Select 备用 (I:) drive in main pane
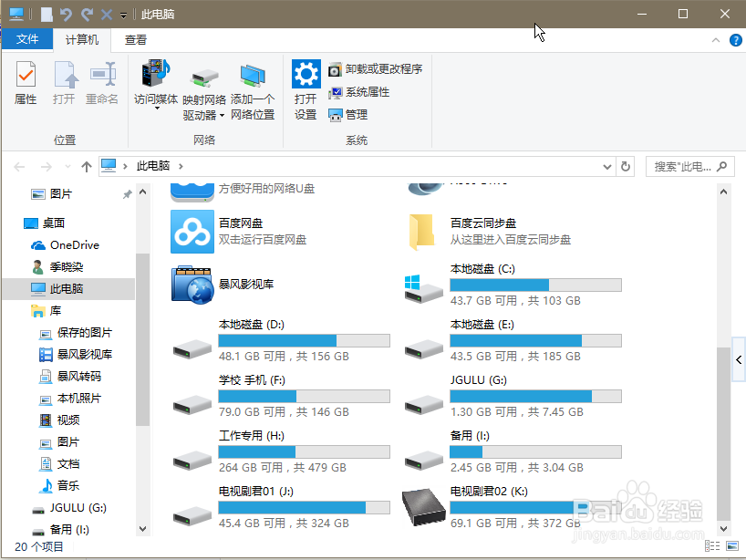The image size is (746, 560). pos(513,451)
